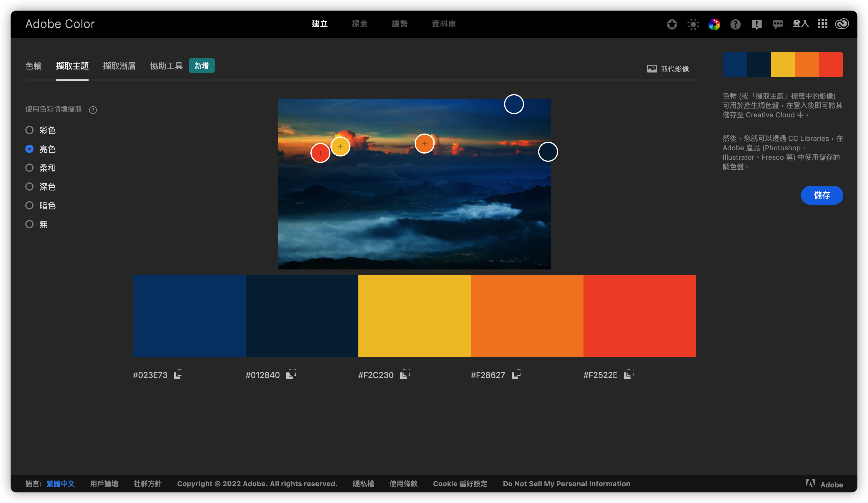Open the 隱私權 footer link
This screenshot has width=868, height=503.
[363, 484]
